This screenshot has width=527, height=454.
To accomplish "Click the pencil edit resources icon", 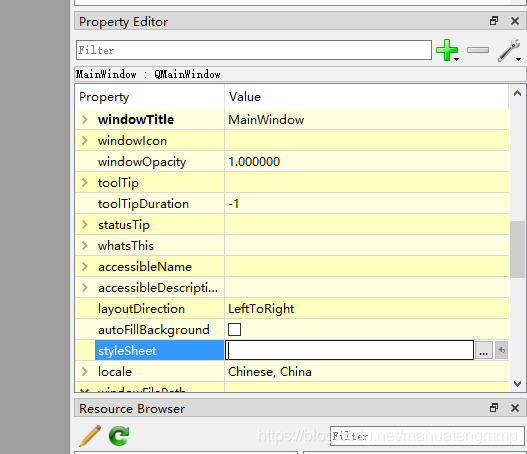I will pos(90,436).
